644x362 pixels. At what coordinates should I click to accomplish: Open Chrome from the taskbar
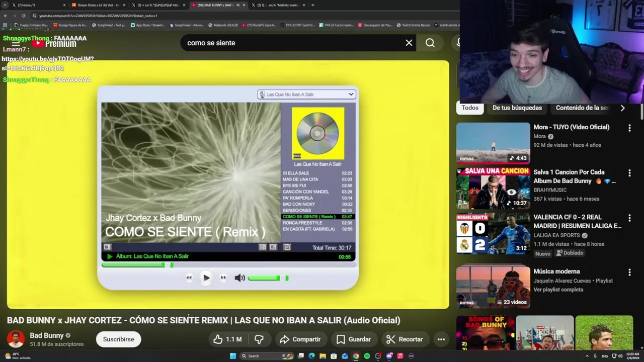tap(356, 356)
